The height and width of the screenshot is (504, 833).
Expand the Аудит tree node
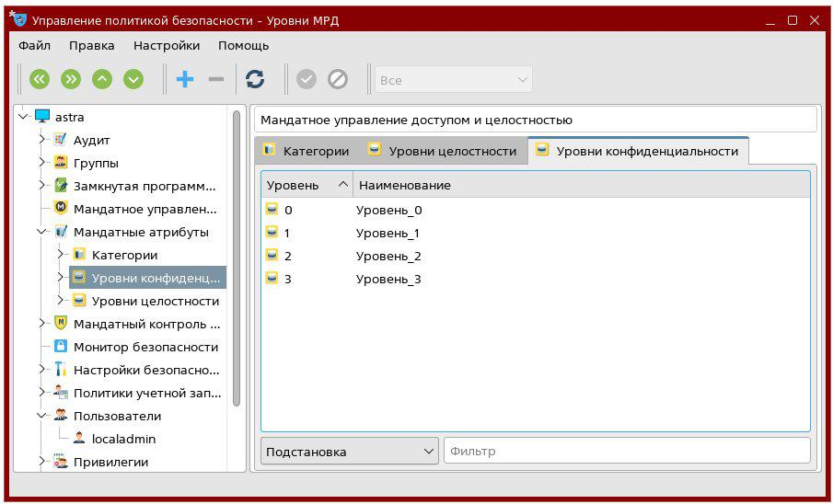tap(42, 140)
